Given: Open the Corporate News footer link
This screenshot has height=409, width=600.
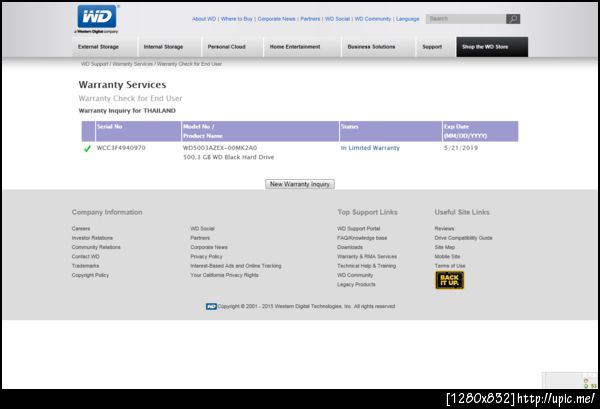Looking at the screenshot, I should tap(209, 247).
